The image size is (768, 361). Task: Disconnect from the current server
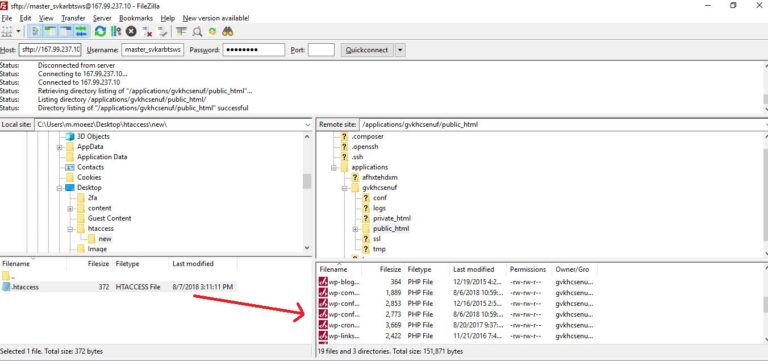coord(147,31)
